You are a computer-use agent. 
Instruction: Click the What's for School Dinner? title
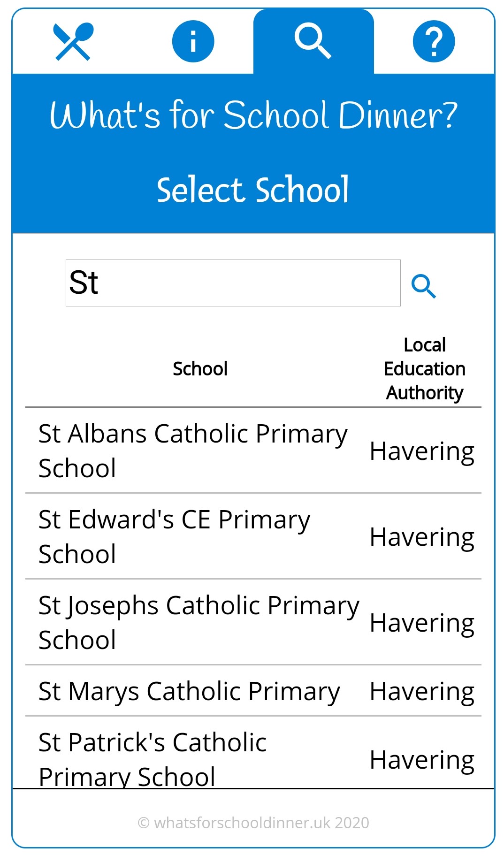click(253, 115)
